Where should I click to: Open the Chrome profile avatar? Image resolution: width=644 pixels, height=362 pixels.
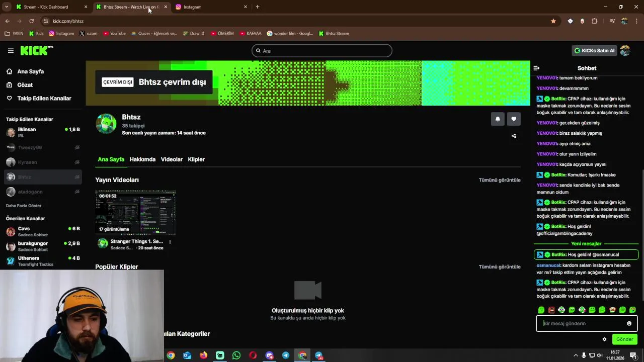(624, 21)
